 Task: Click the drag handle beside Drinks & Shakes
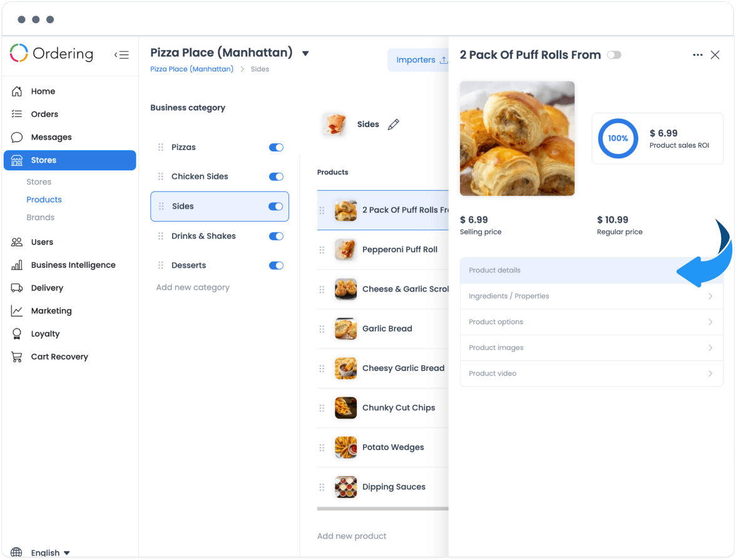point(160,236)
